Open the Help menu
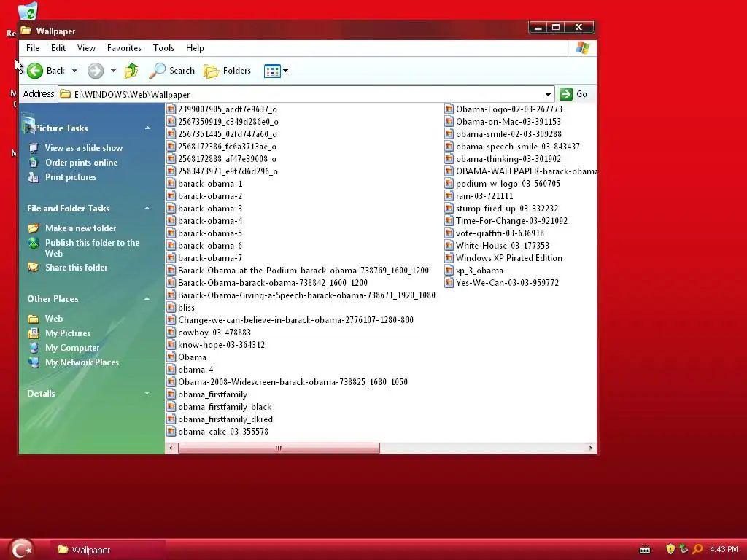The width and height of the screenshot is (747, 560). [195, 47]
